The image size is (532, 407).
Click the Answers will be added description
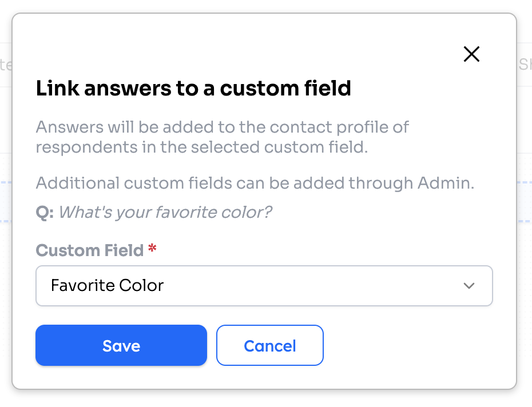tap(222, 137)
